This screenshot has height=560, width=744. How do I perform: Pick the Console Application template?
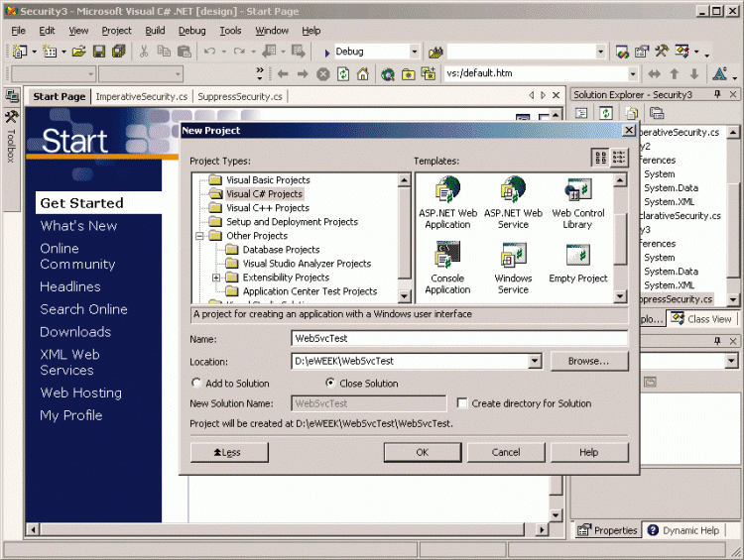click(447, 268)
